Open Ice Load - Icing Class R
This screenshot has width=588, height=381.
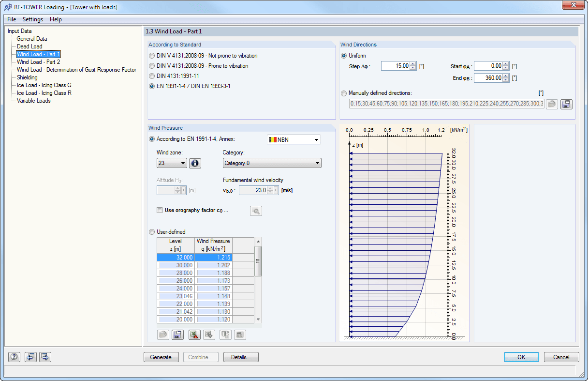[x=44, y=93]
